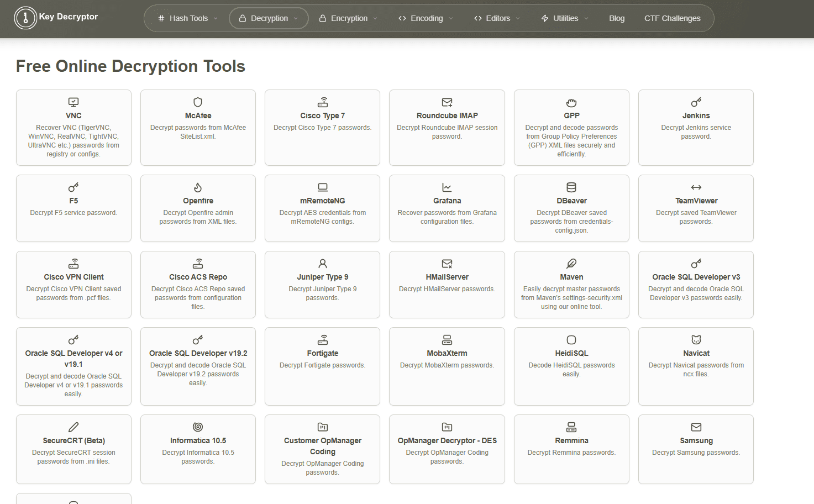814x504 pixels.
Task: Go to the Blog page
Action: (x=617, y=18)
